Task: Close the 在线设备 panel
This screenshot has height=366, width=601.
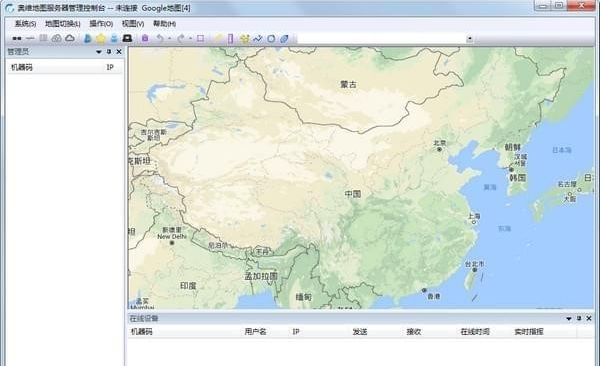Action: pyautogui.click(x=589, y=318)
